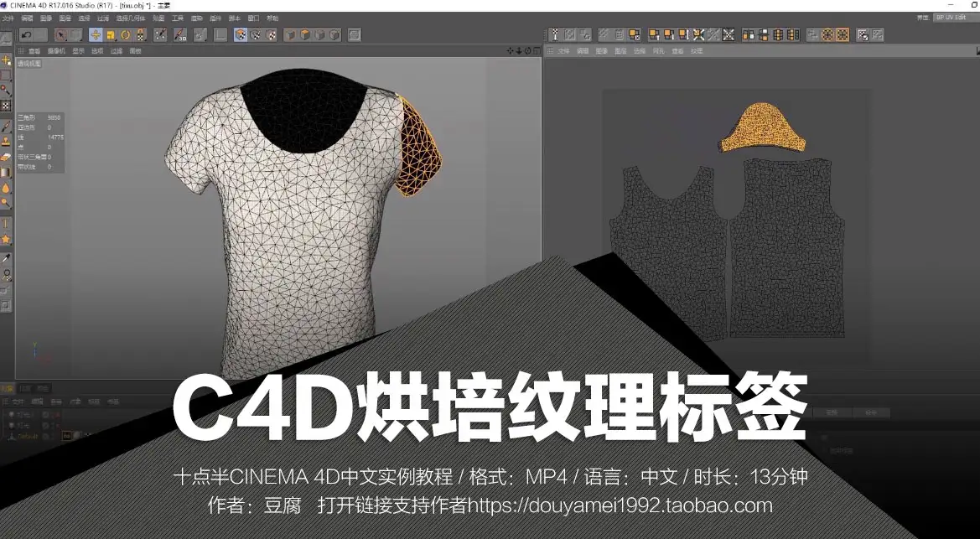Click the edge count value 14775
This screenshot has width=980, height=539.
55,137
